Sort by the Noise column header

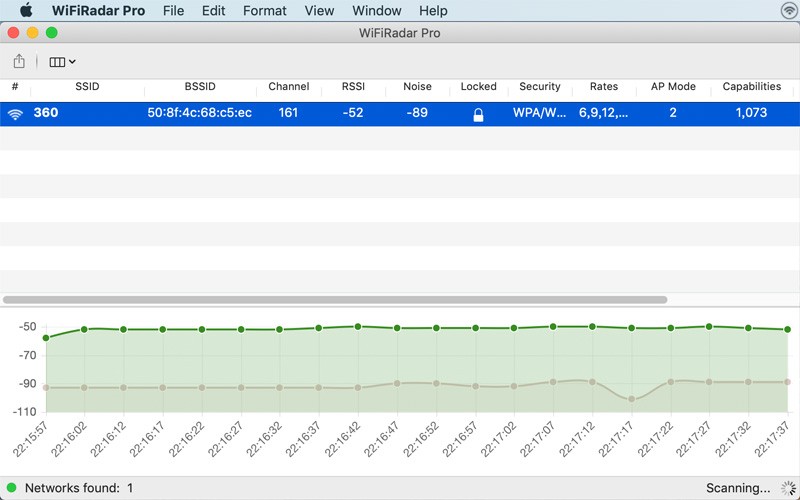(417, 86)
